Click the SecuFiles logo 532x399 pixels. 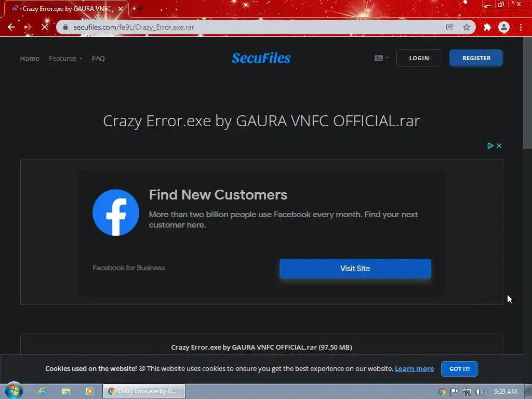261,58
